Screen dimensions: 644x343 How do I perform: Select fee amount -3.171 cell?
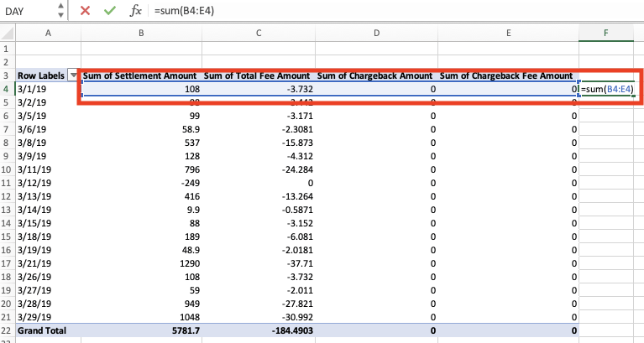[259, 116]
